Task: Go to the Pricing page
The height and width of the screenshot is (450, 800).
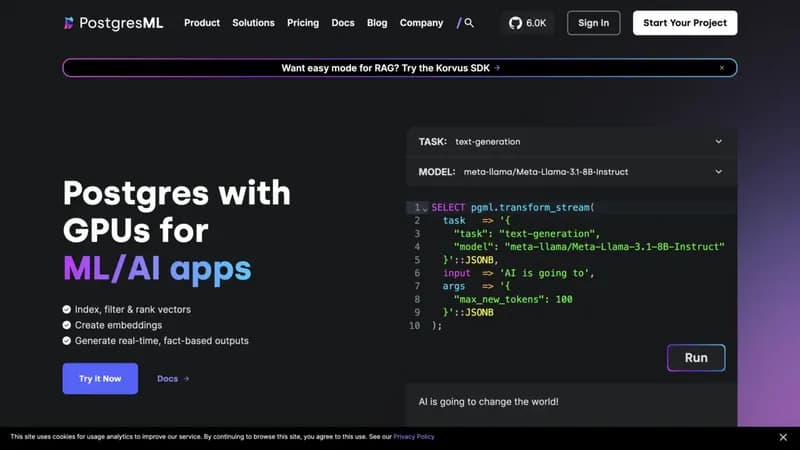Action: tap(303, 23)
